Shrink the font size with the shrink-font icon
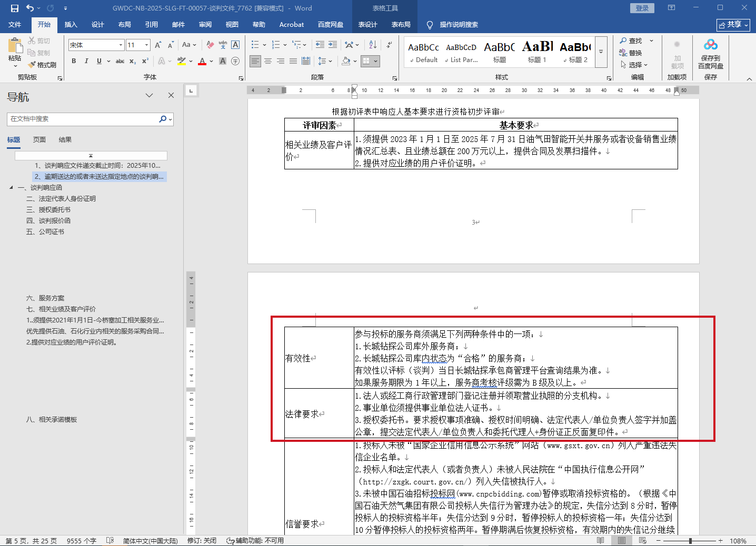This screenshot has height=546, width=756. [x=170, y=45]
